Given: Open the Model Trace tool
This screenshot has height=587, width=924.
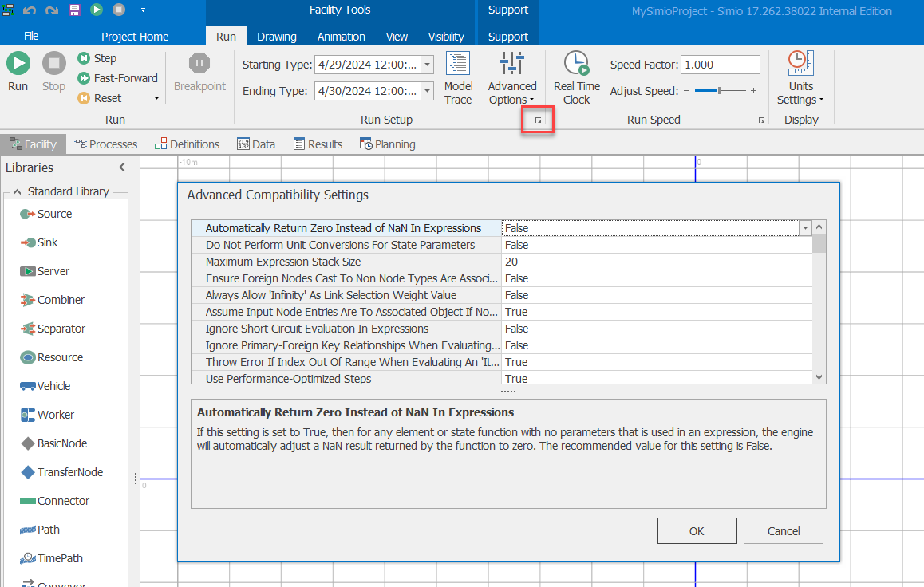Looking at the screenshot, I should coord(458,78).
